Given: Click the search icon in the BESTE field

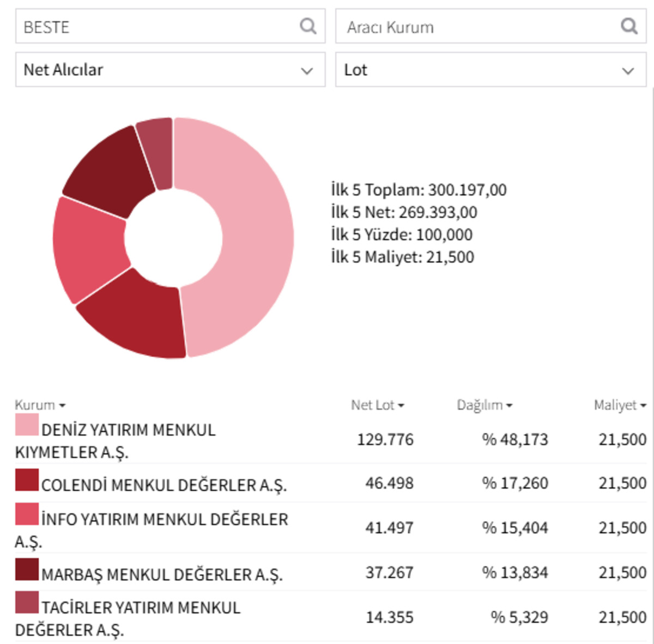Looking at the screenshot, I should pos(308,26).
